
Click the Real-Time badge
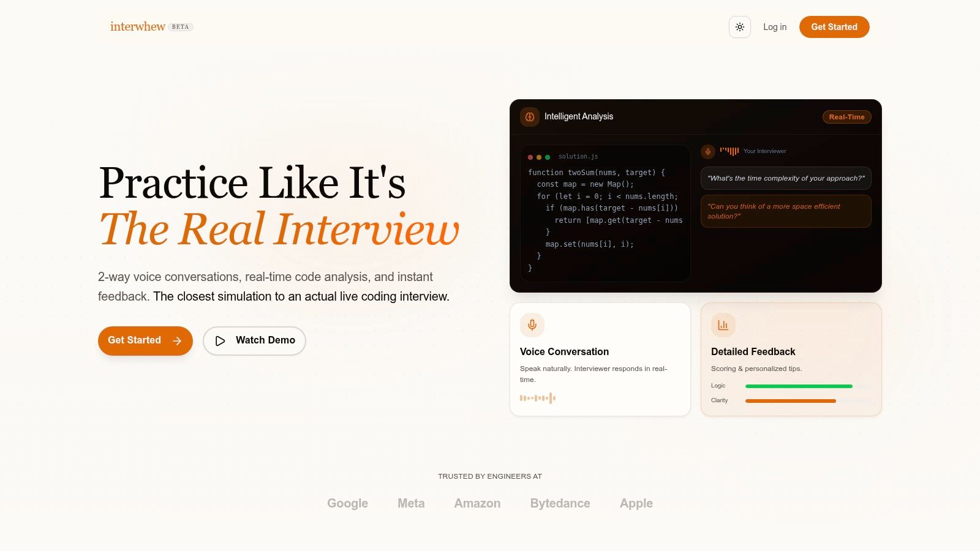(x=847, y=117)
